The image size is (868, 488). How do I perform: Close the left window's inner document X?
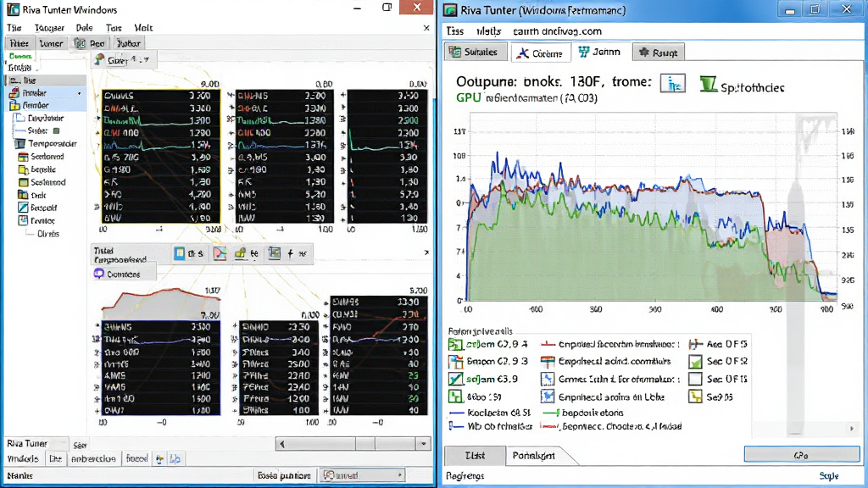click(x=426, y=28)
